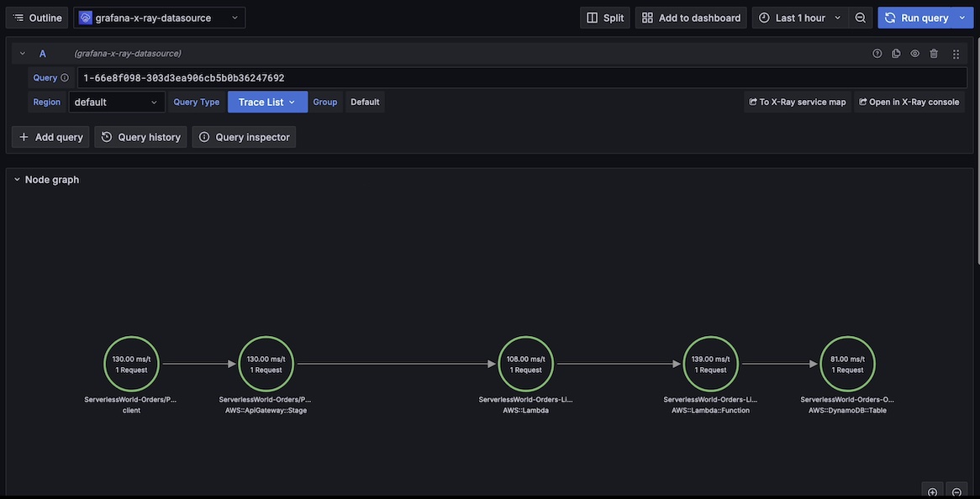This screenshot has width=980, height=499.
Task: Open Query history
Action: pyautogui.click(x=140, y=137)
